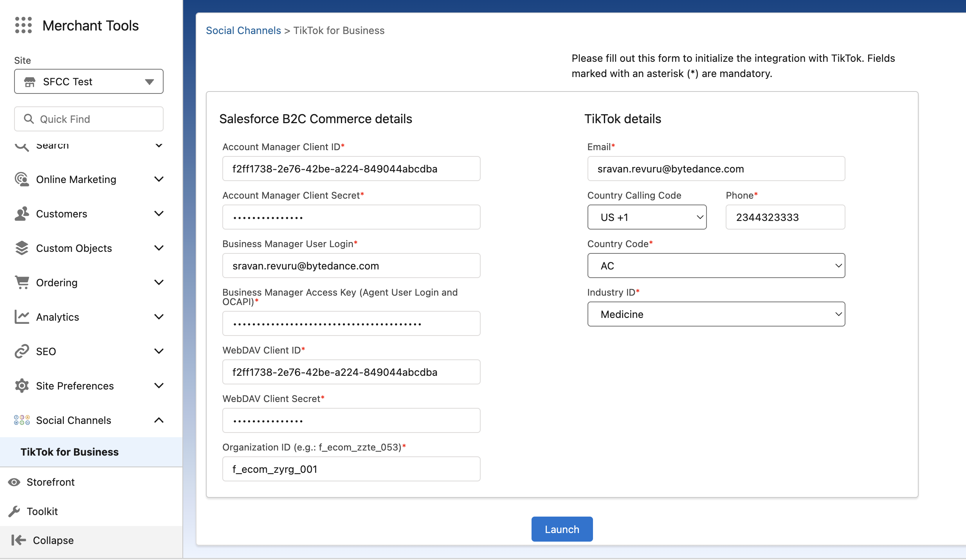The height and width of the screenshot is (560, 966).
Task: Click the Toolkit wrench icon
Action: click(x=14, y=511)
